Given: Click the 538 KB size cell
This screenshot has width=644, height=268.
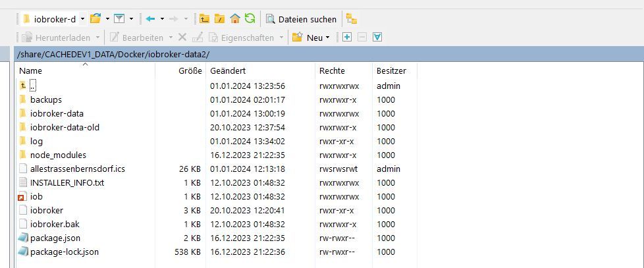Looking at the screenshot, I should tap(188, 252).
